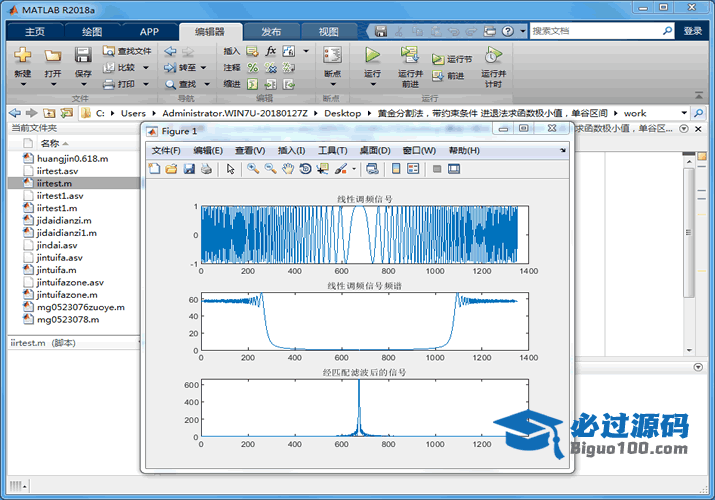Click Run and Advance icon
715x500 pixels.
pyautogui.click(x=410, y=55)
